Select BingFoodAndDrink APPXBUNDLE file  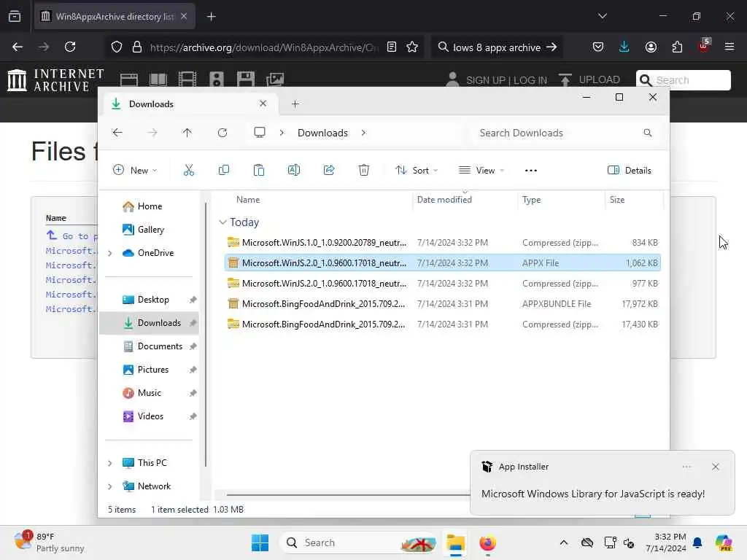(x=443, y=304)
